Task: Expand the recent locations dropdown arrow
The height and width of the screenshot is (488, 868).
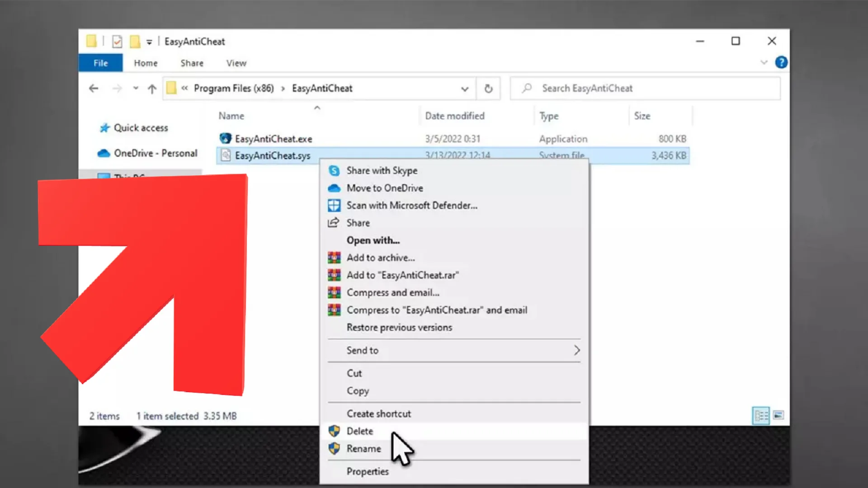Action: [136, 88]
